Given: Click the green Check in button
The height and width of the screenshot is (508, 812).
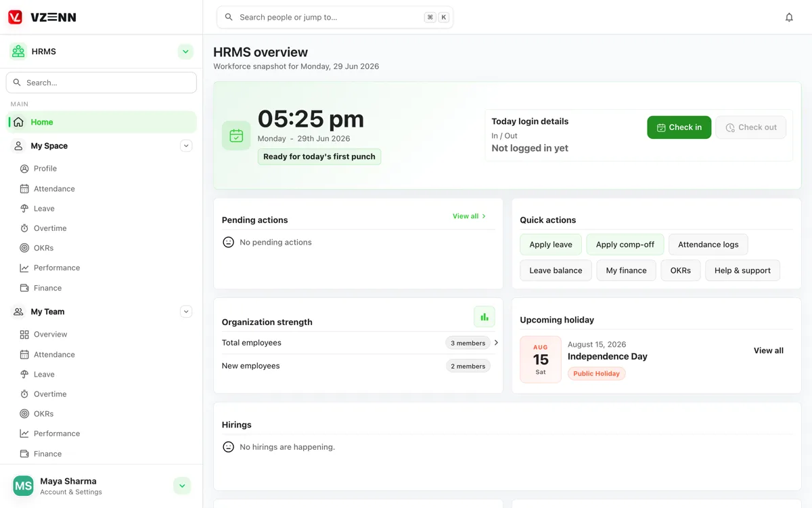Looking at the screenshot, I should pyautogui.click(x=679, y=127).
